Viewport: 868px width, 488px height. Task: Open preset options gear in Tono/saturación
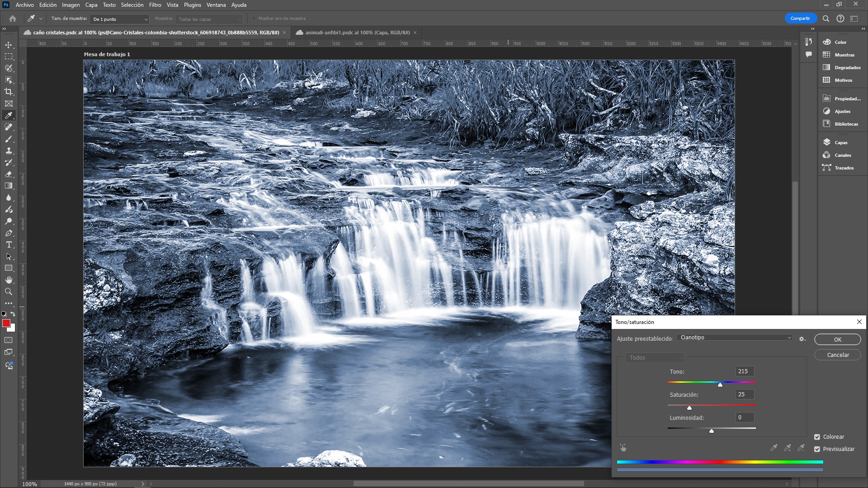pyautogui.click(x=802, y=339)
